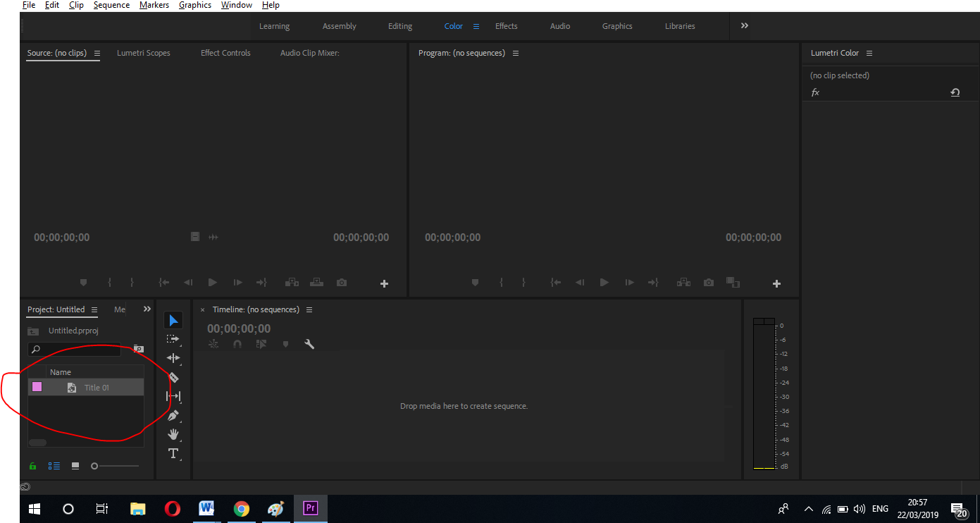Open the Sequence menu
This screenshot has width=980, height=523.
111,5
